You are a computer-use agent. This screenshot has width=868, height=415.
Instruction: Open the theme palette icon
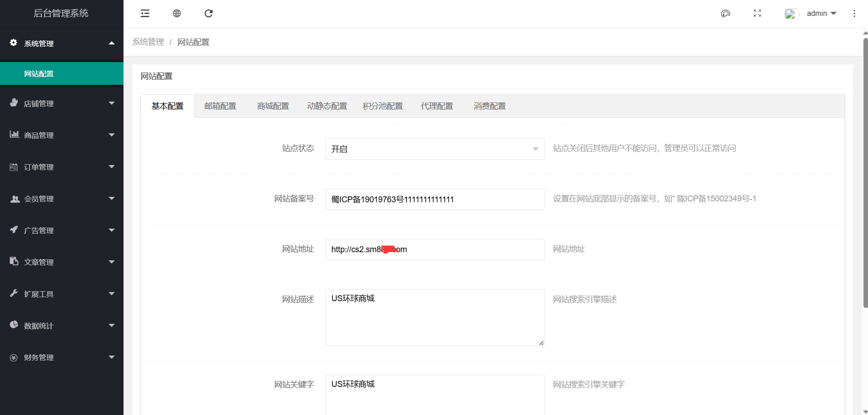725,14
